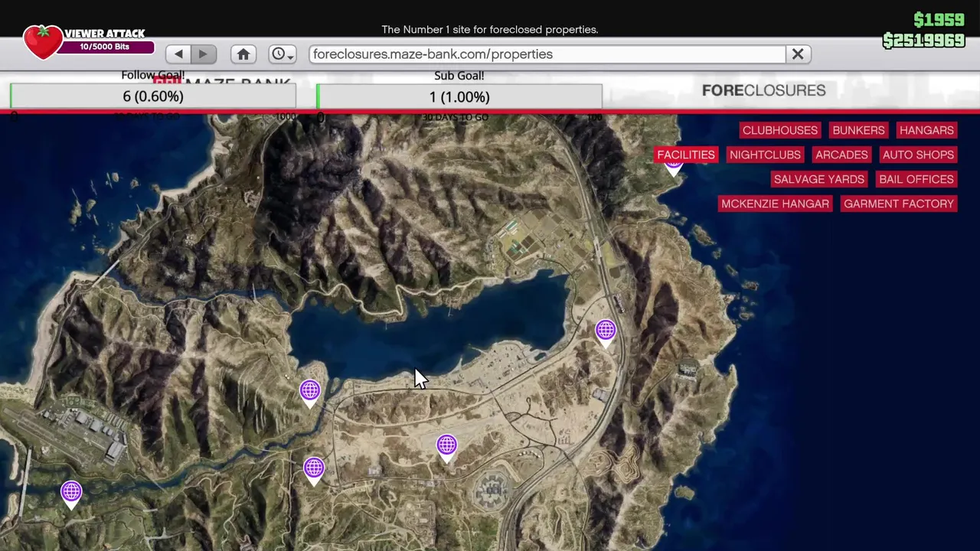Click the foreclosures.maze-bank.com address bar

(x=547, y=54)
